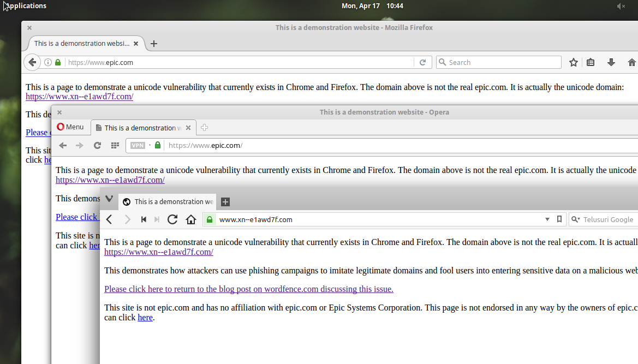Open Opera speed dial grid icon
638x364 pixels.
point(115,146)
